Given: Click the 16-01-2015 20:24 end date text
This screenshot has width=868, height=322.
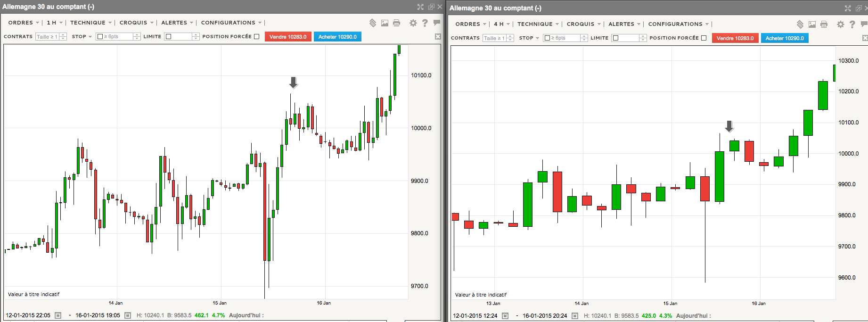Looking at the screenshot, I should click(x=545, y=316).
